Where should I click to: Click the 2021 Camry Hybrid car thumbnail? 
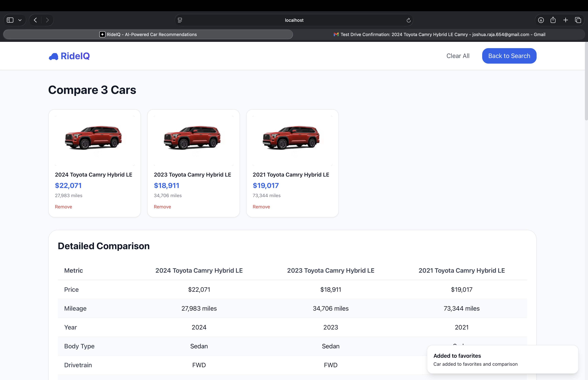[292, 138]
